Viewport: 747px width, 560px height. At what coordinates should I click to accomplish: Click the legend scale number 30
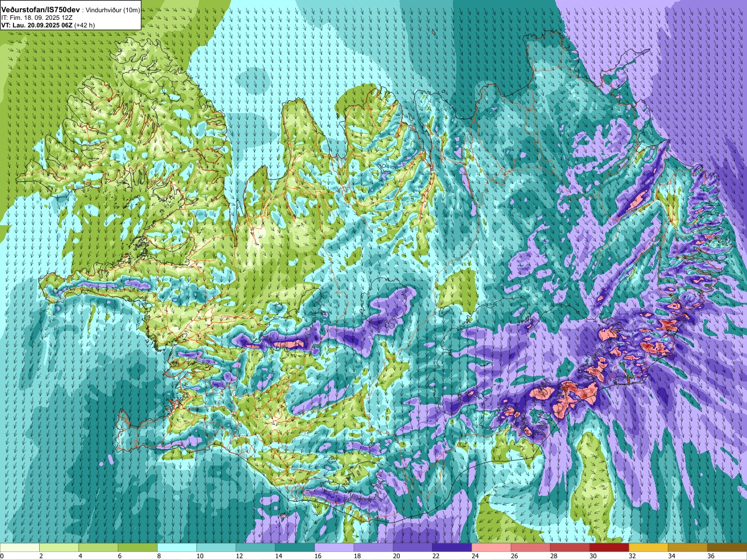593,556
